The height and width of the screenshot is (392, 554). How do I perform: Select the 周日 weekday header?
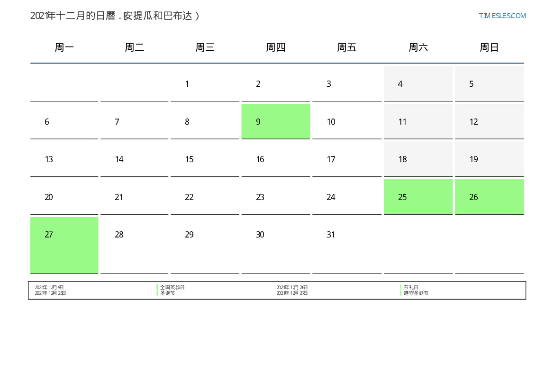489,47
